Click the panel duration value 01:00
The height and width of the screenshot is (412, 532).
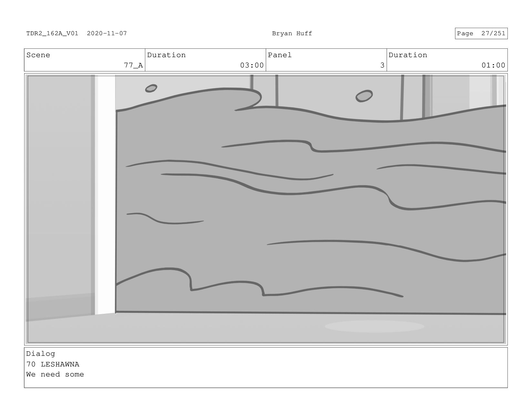[x=493, y=65]
